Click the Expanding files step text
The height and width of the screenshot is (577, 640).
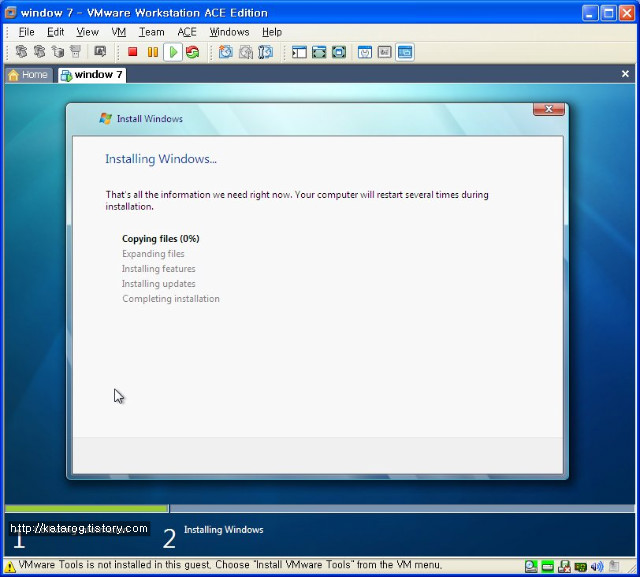(x=153, y=254)
